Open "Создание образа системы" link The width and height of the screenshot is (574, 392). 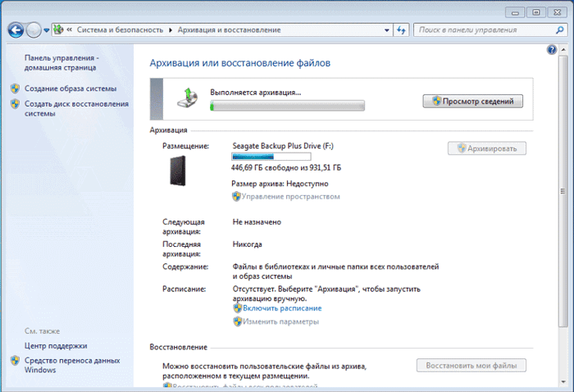click(71, 89)
